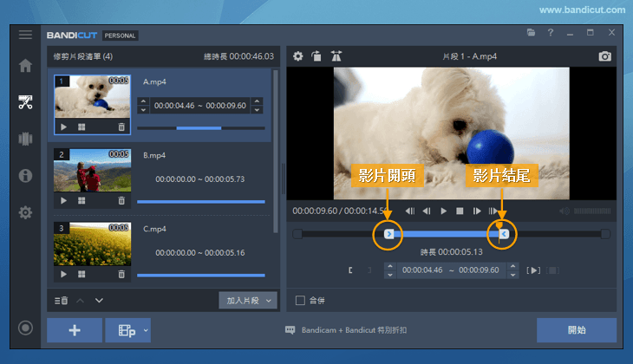Screen dimensions: 633x364
Task: Expand project button dropdown arrow
Action: click(146, 330)
